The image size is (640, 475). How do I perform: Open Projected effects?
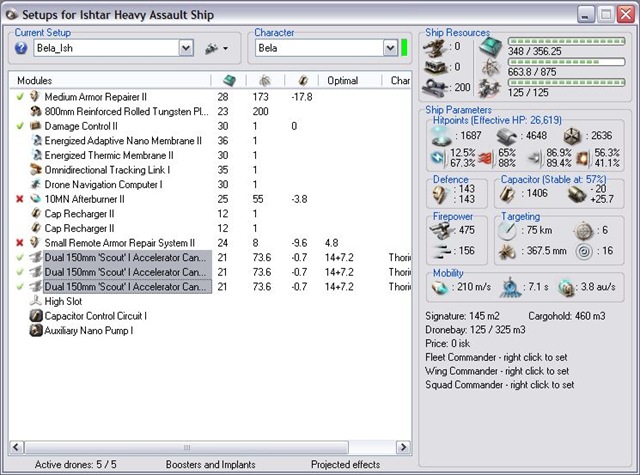point(345,464)
